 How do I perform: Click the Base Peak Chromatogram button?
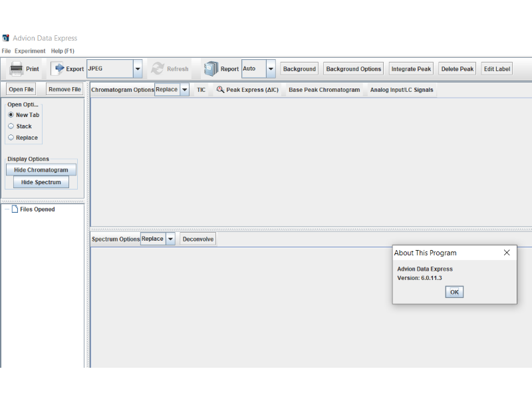pos(324,90)
